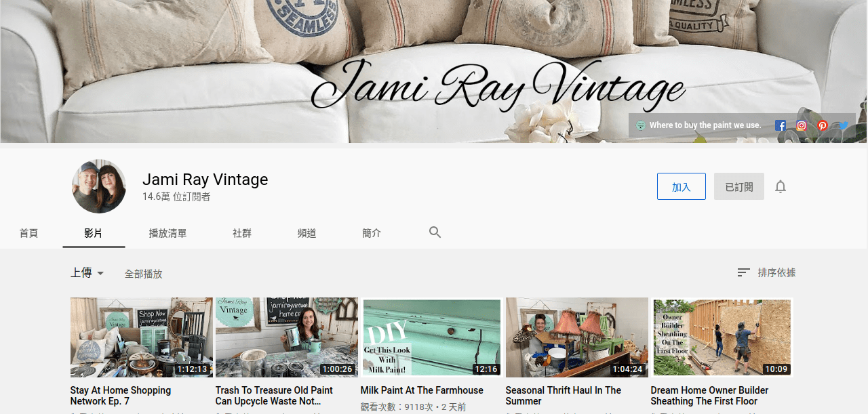Click the 1:00:26 duration badge
The image size is (868, 414).
point(337,369)
